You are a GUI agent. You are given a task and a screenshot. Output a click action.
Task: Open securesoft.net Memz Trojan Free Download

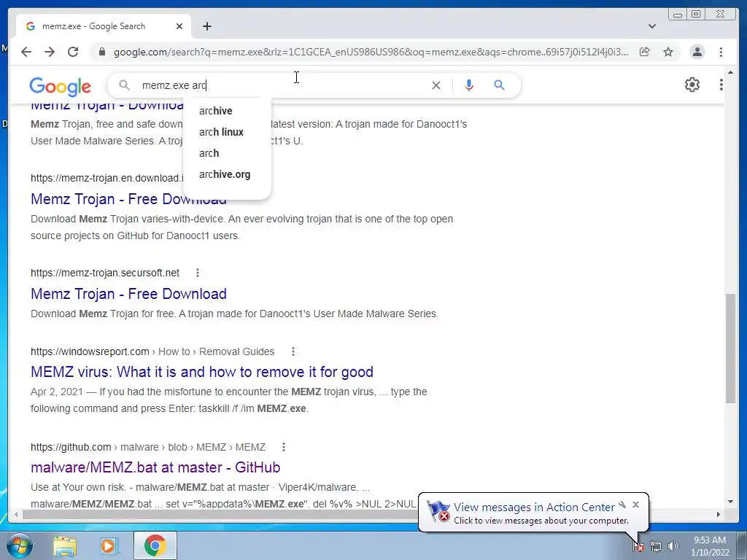pos(128,294)
